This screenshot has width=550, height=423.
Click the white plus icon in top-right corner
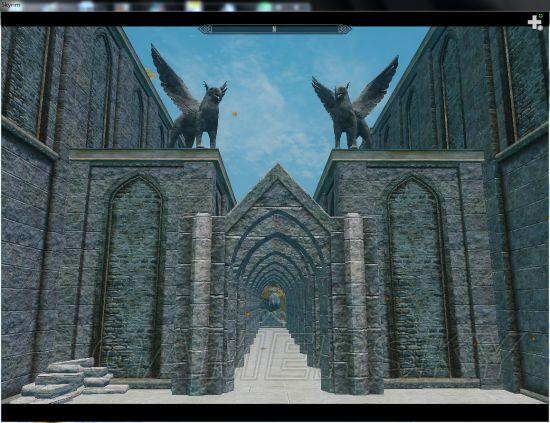pyautogui.click(x=535, y=22)
